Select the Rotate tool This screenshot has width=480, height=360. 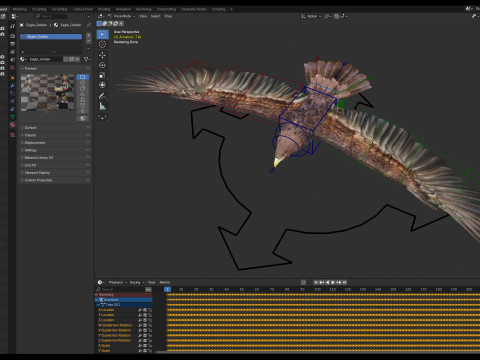click(102, 65)
